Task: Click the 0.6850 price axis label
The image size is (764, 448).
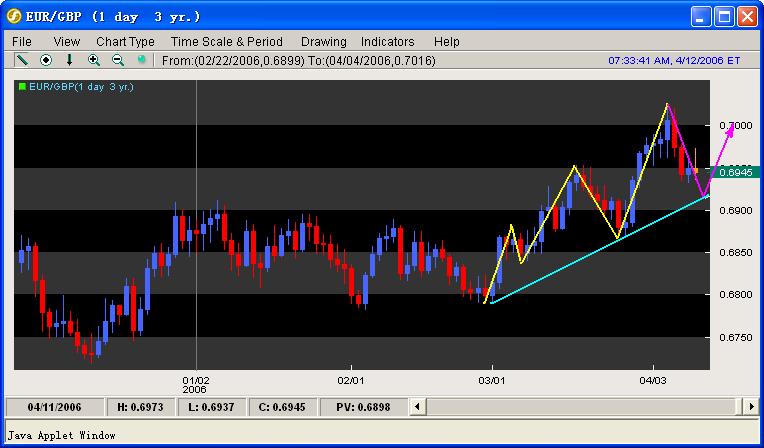Action: [736, 253]
